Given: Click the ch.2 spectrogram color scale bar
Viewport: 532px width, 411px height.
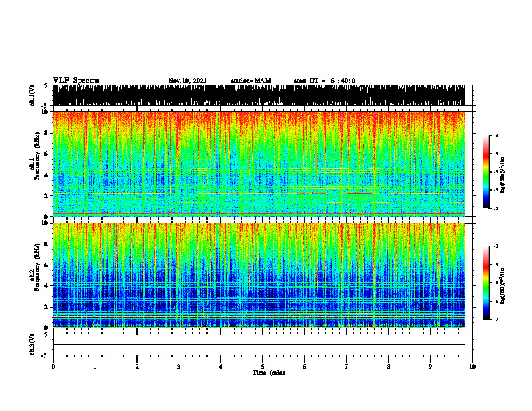Looking at the screenshot, I should click(486, 283).
